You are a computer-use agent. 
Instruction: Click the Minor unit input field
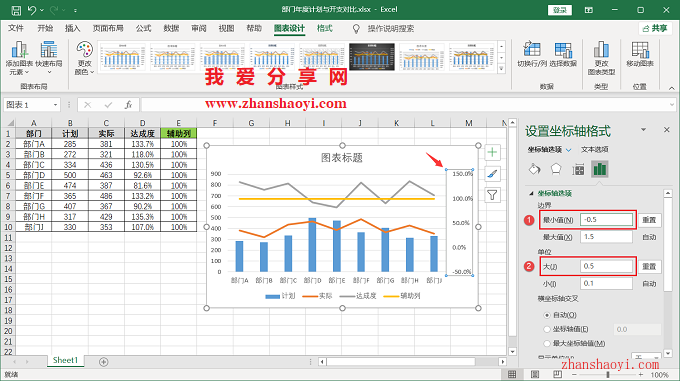[606, 283]
